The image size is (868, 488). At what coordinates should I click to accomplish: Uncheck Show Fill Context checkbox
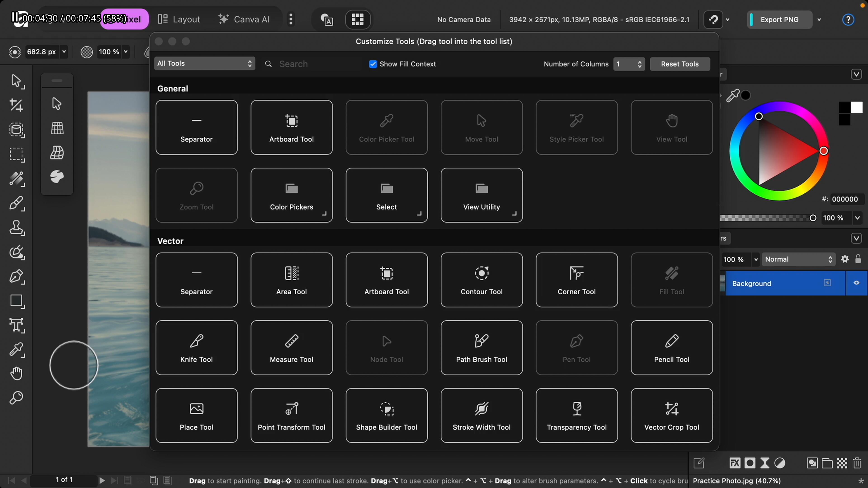click(x=373, y=64)
